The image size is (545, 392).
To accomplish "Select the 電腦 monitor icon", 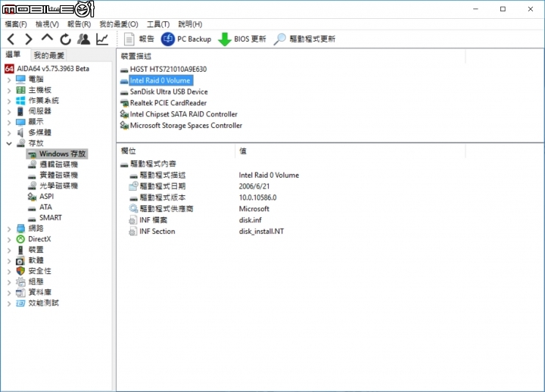I will (20, 79).
